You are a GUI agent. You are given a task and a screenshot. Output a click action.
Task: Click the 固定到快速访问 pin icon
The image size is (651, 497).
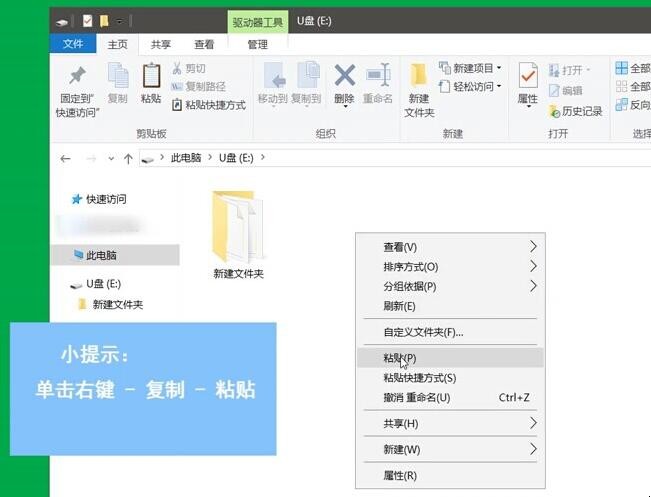click(76, 76)
